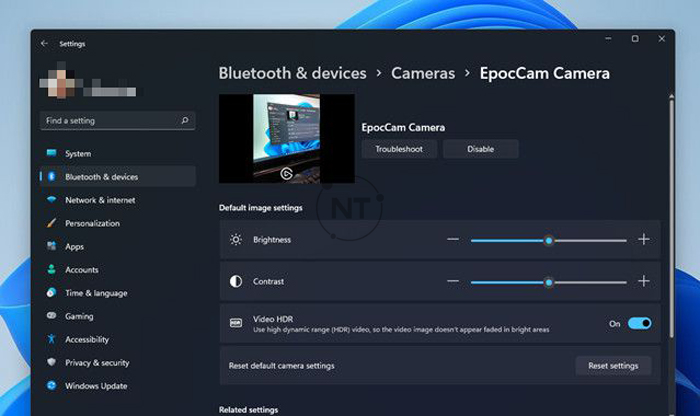The image size is (700, 416).
Task: Click the Related settings heading
Action: click(x=248, y=409)
